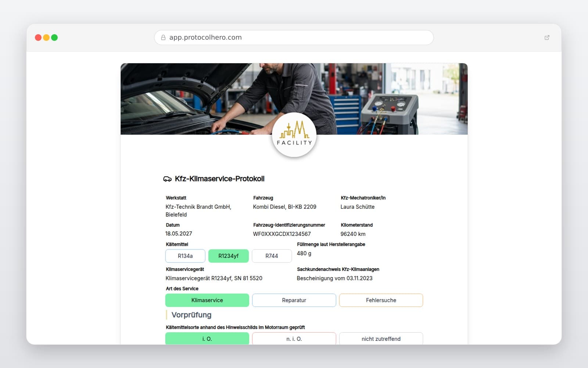Focus the app.protocolhero.com address bar
Image resolution: width=588 pixels, height=368 pixels.
click(294, 38)
